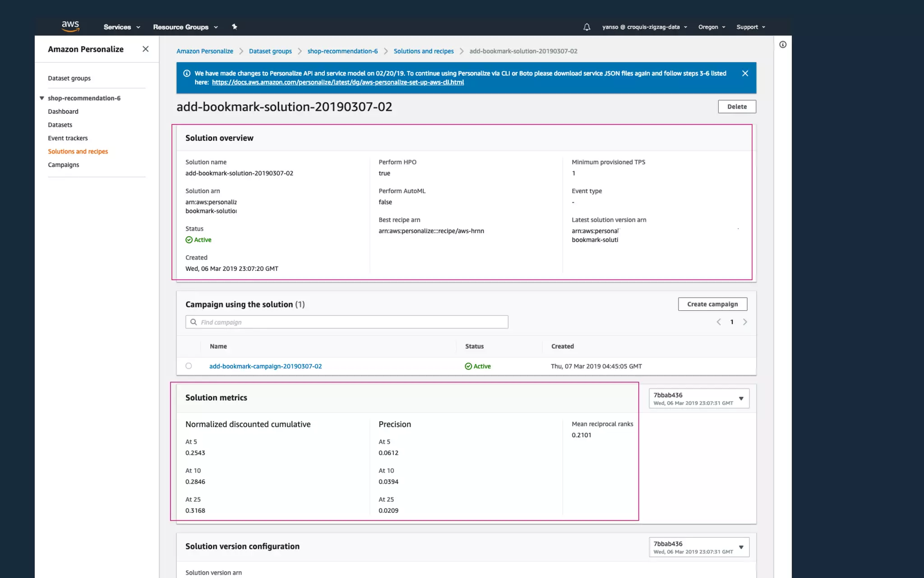Open the AWS CLI setup docs link
The height and width of the screenshot is (578, 924).
[337, 82]
